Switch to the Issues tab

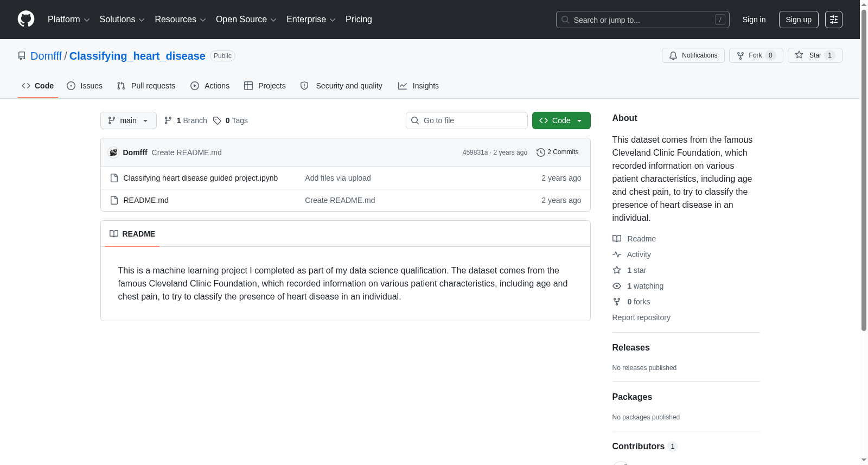(85, 86)
